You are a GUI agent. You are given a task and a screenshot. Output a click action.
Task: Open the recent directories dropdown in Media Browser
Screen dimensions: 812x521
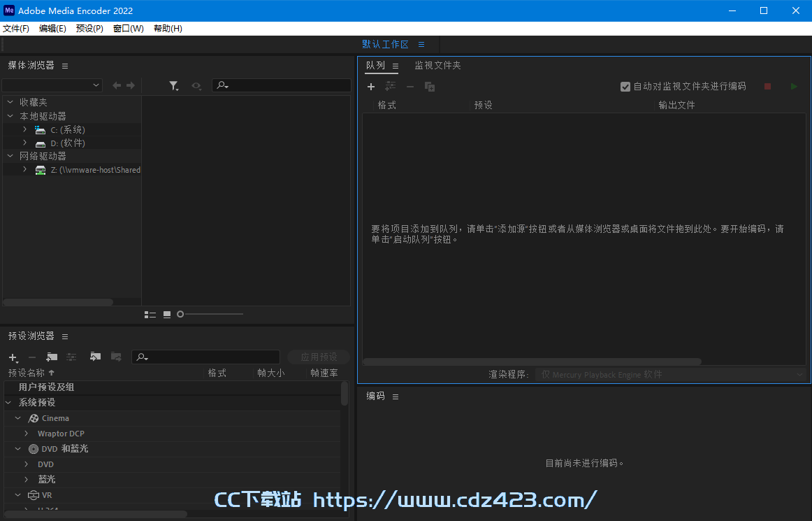52,85
